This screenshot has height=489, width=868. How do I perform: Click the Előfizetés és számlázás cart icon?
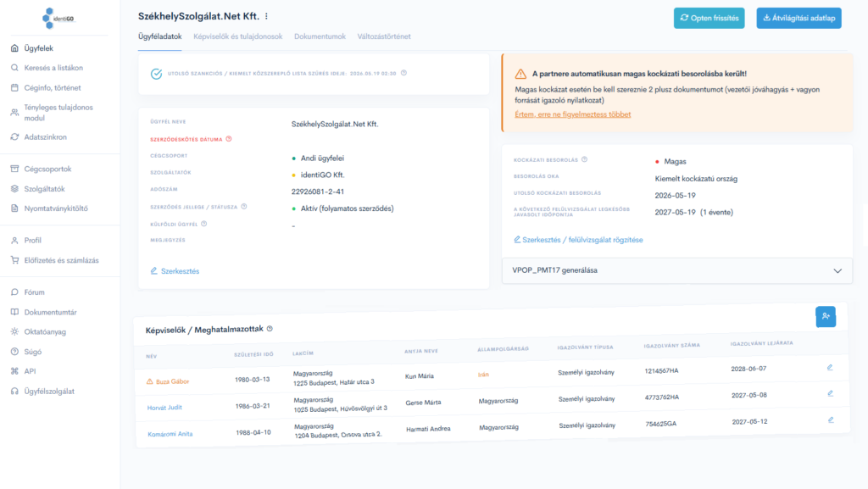[x=14, y=260]
